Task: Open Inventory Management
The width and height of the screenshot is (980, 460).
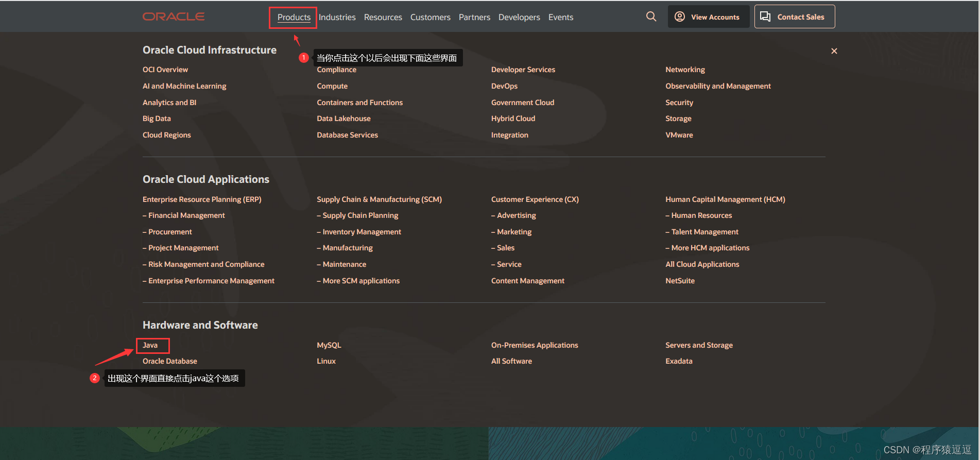Action: click(359, 232)
